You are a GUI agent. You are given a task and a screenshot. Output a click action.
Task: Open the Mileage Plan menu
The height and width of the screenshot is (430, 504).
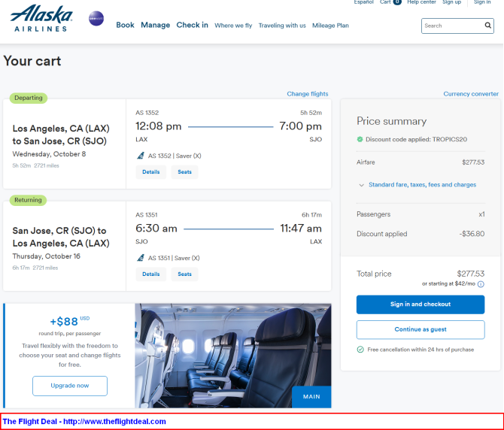[330, 26]
